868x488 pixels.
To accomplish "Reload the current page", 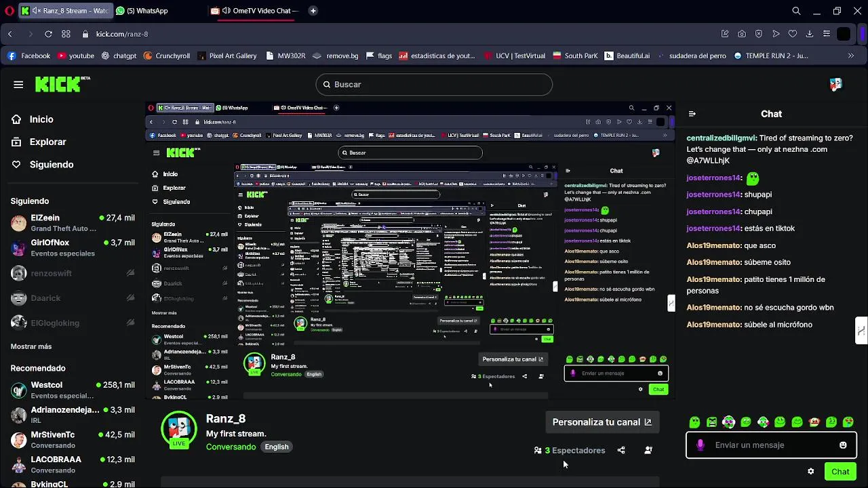I will (48, 34).
